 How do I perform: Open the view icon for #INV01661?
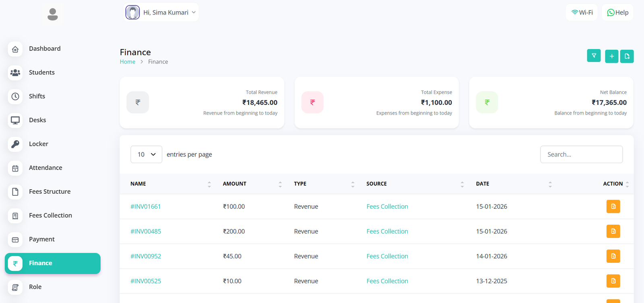point(613,207)
